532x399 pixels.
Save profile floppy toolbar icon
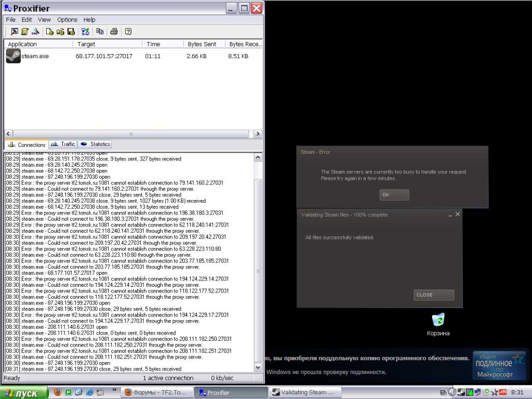point(71,32)
